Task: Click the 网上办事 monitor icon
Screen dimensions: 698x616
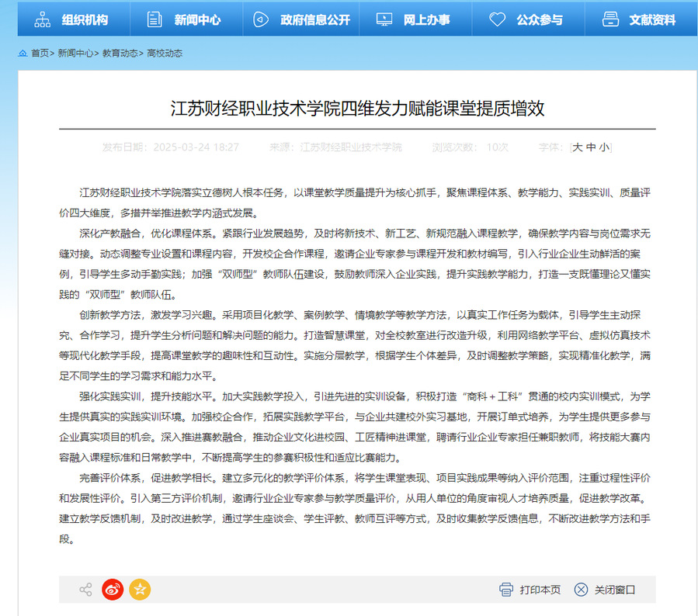Action: pyautogui.click(x=384, y=19)
